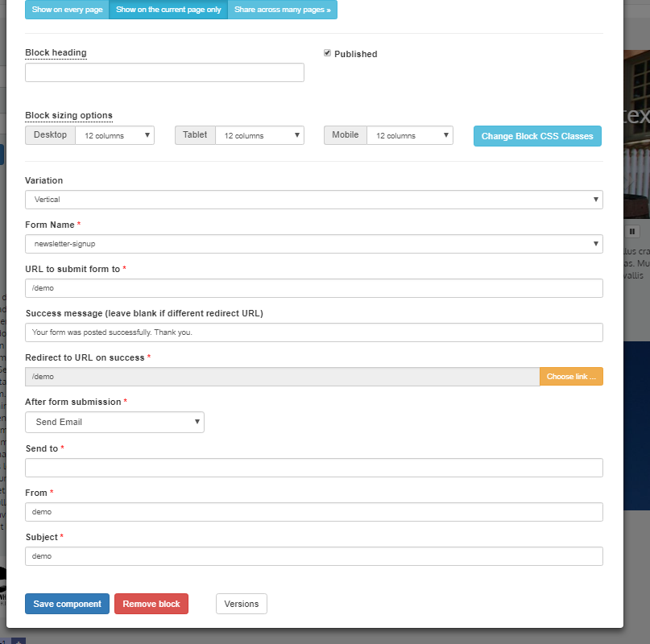Select Share across many pages option
650x644 pixels.
coord(282,10)
